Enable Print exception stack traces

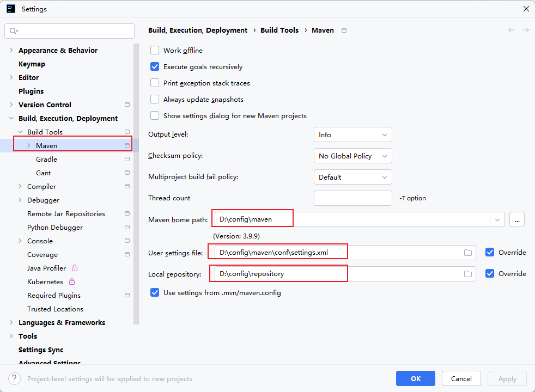155,83
